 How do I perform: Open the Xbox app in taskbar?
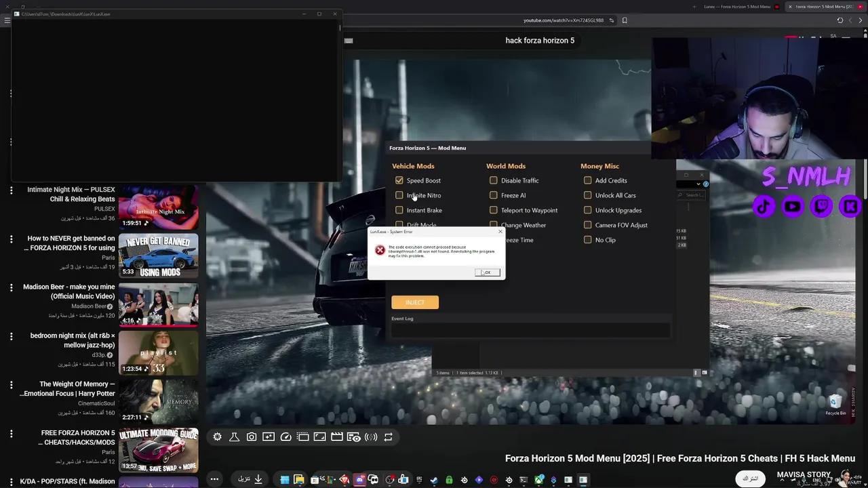tap(538, 480)
